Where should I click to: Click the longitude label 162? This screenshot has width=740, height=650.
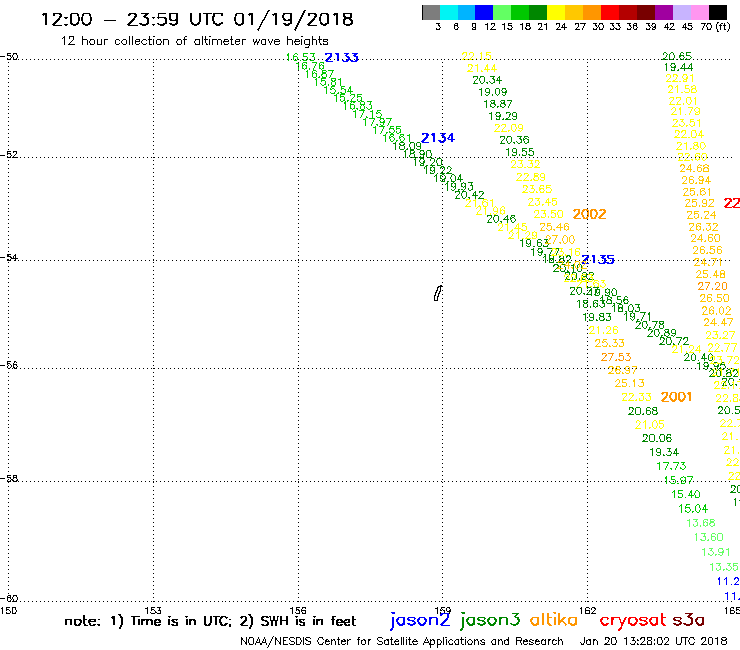pyautogui.click(x=587, y=610)
